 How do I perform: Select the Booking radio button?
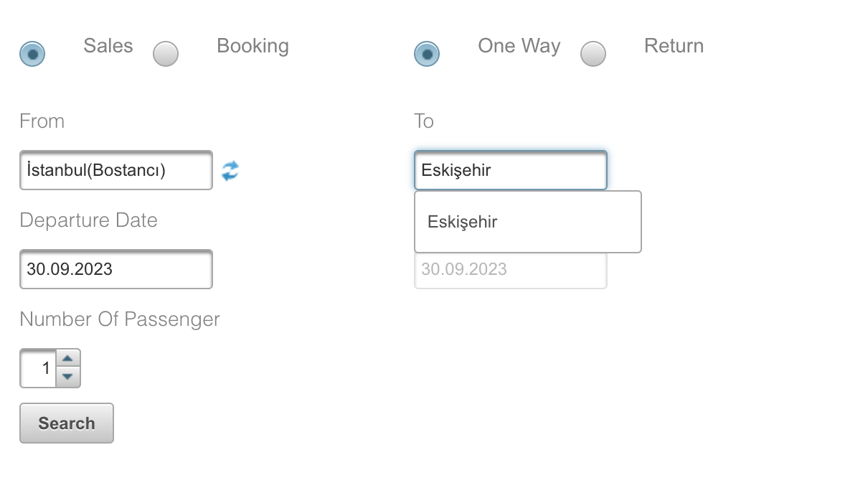[x=166, y=54]
